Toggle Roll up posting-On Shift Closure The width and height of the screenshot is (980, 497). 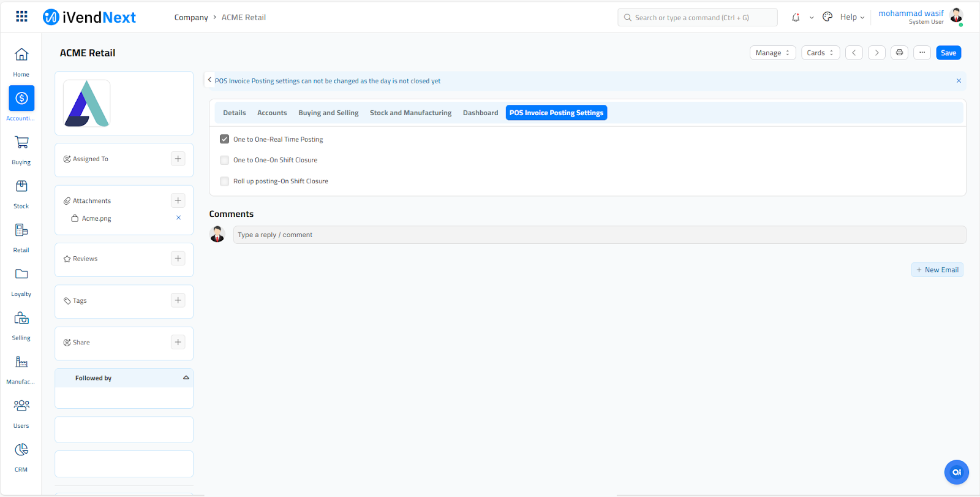224,181
